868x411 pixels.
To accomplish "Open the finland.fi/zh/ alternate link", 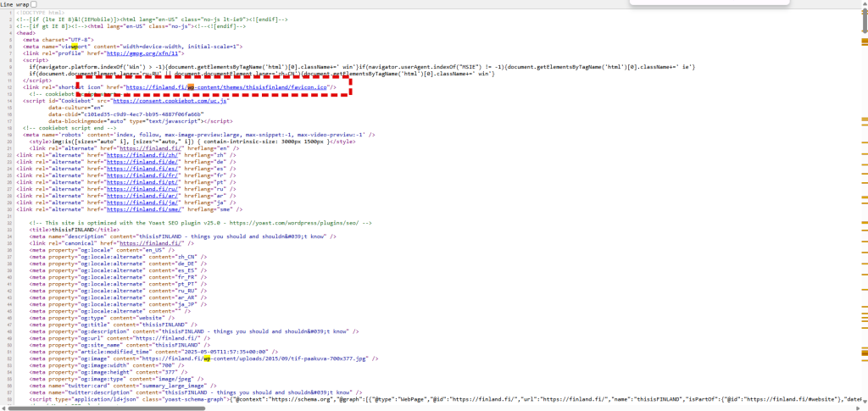I will point(142,155).
